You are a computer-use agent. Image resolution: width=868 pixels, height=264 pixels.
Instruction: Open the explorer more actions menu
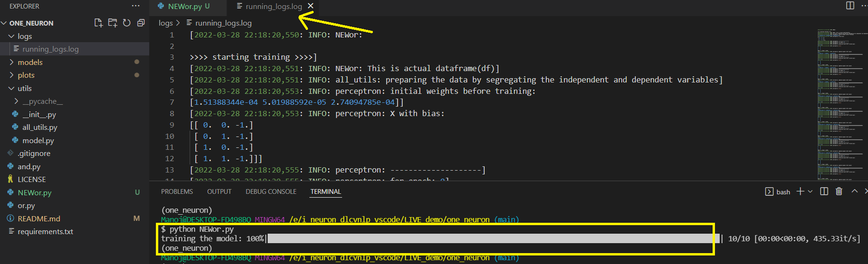pyautogui.click(x=136, y=6)
